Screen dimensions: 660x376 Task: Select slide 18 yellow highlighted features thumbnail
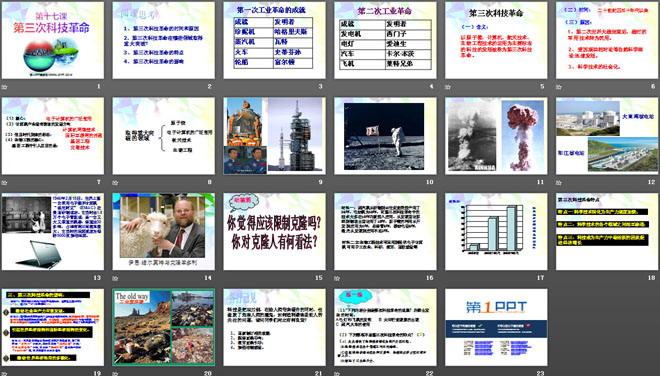607,232
